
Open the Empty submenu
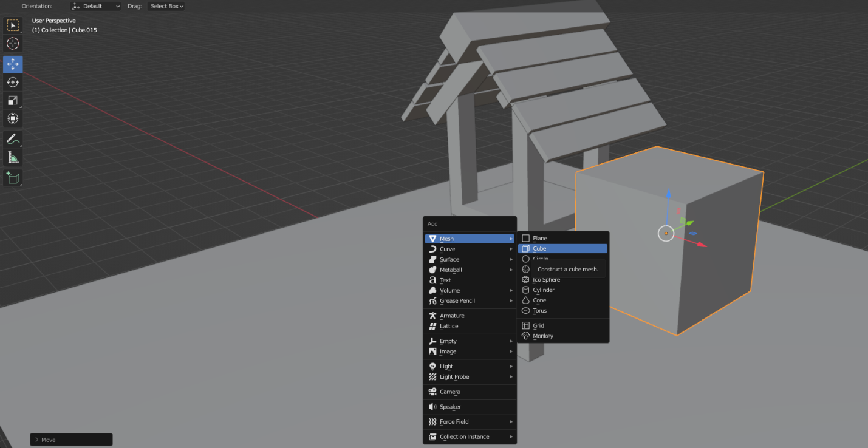[470, 341]
